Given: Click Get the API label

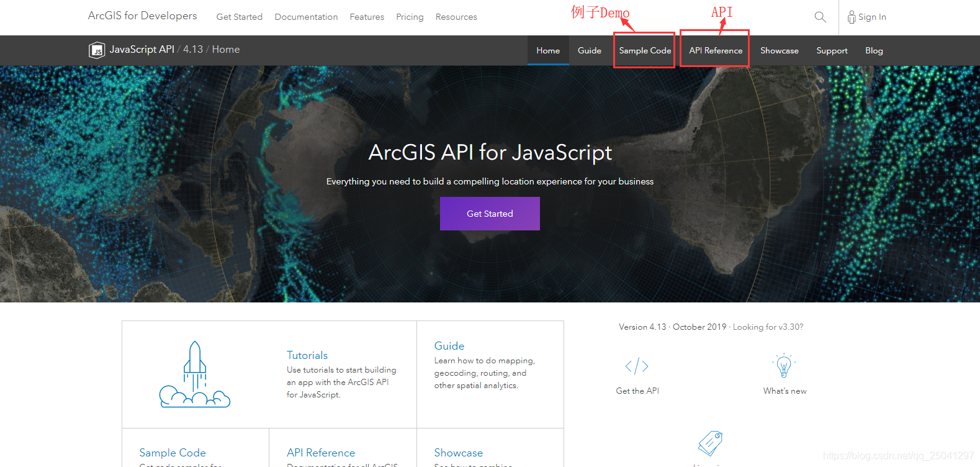Looking at the screenshot, I should 637,391.
